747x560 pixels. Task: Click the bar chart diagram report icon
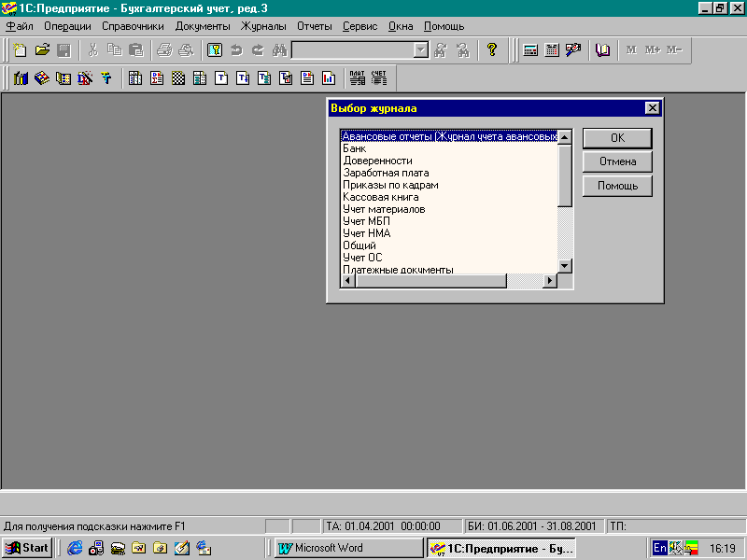[x=329, y=78]
